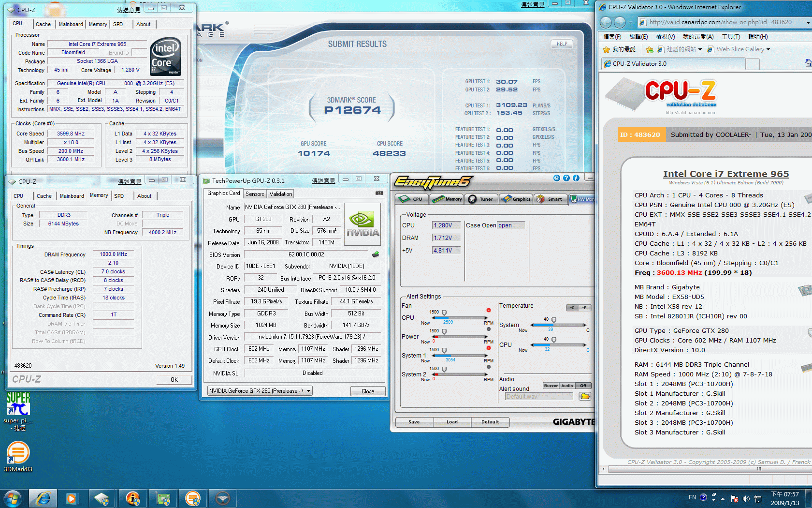Switch to the Cache tab in top CPU-Z
This screenshot has width=812, height=508.
tap(43, 24)
